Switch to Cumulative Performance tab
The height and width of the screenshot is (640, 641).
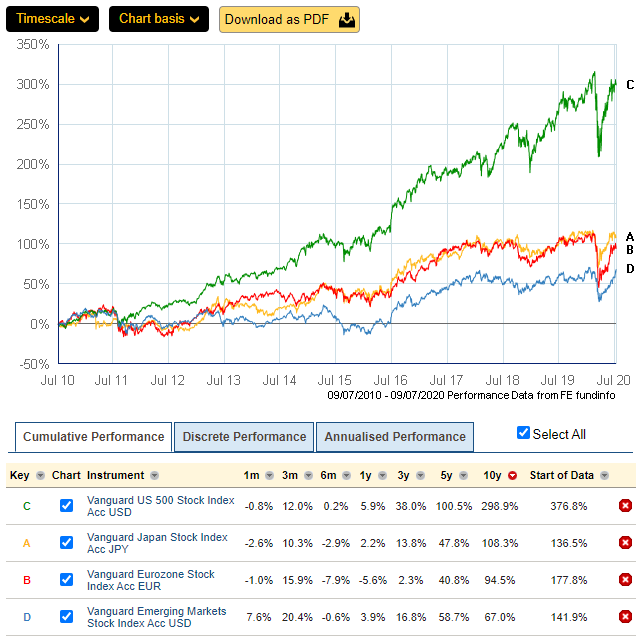point(94,436)
